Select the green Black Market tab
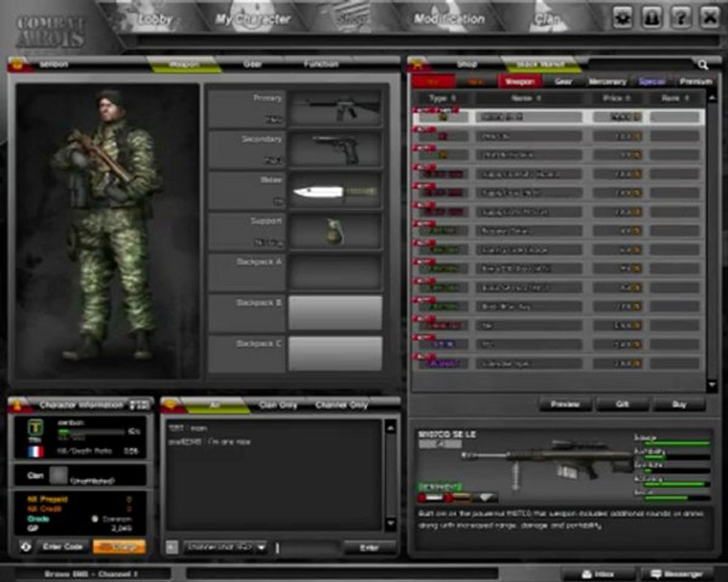Screen dimensions: 728x582 pos(540,64)
